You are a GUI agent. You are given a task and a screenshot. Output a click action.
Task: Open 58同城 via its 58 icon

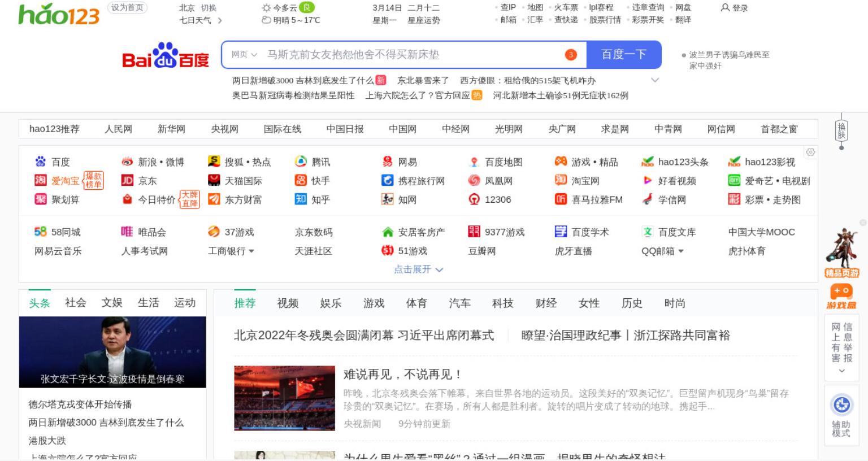click(x=40, y=232)
